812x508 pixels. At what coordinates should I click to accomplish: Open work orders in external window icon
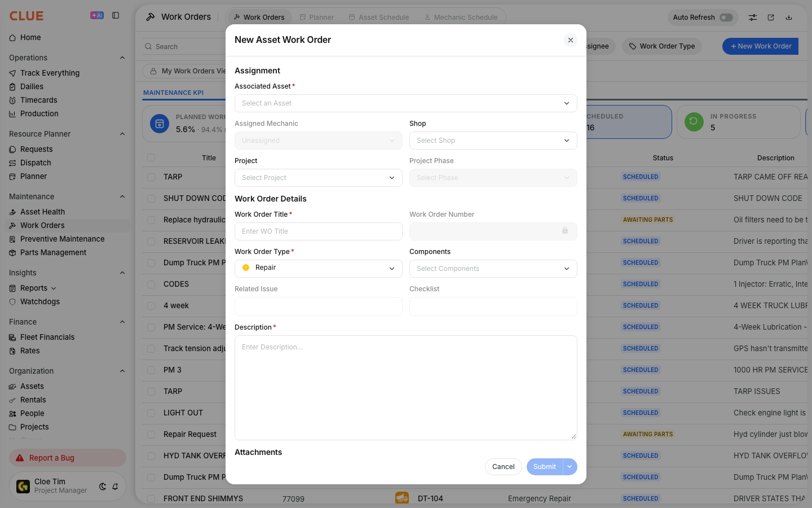tap(771, 17)
